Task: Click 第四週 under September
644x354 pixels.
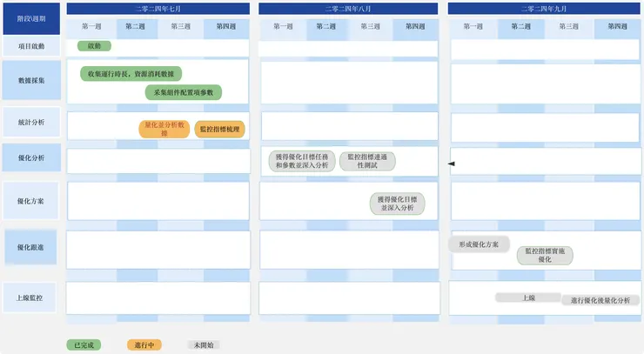Action: tap(617, 27)
